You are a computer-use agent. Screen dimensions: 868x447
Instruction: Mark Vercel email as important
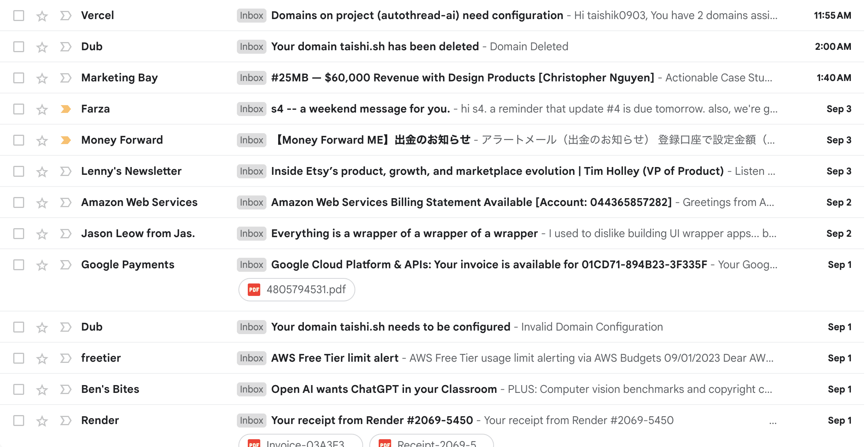[x=66, y=16]
